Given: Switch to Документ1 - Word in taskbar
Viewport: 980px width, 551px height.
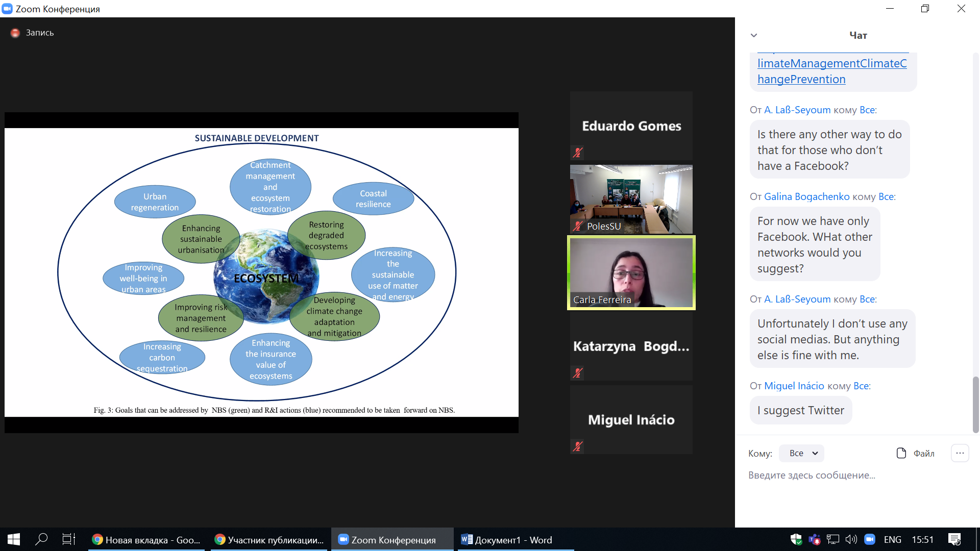Looking at the screenshot, I should pyautogui.click(x=516, y=540).
